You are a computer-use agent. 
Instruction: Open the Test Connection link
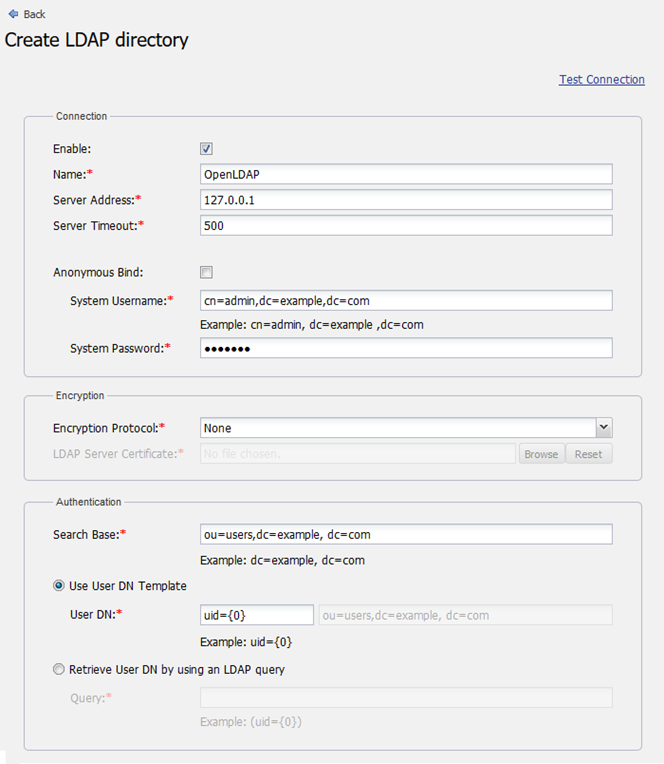601,80
